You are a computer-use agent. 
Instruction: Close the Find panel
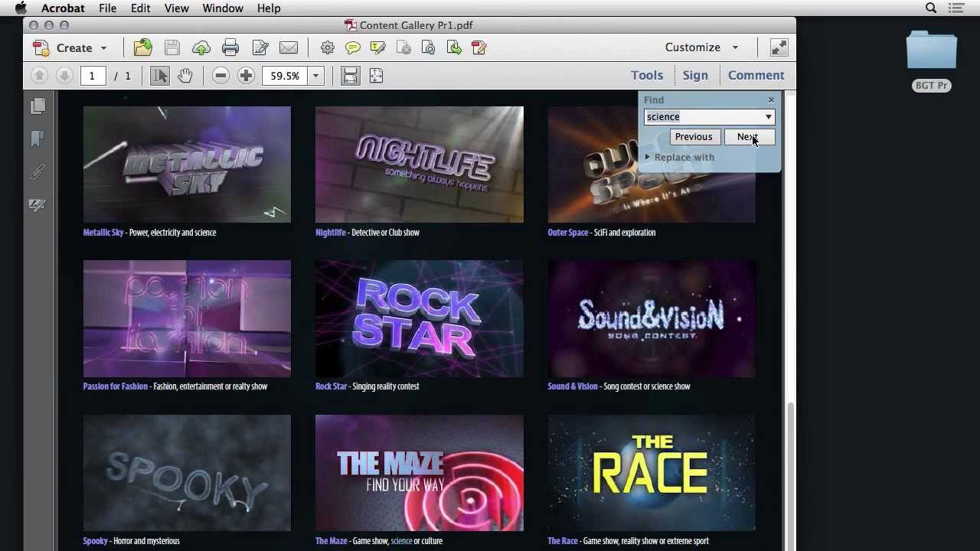(771, 99)
